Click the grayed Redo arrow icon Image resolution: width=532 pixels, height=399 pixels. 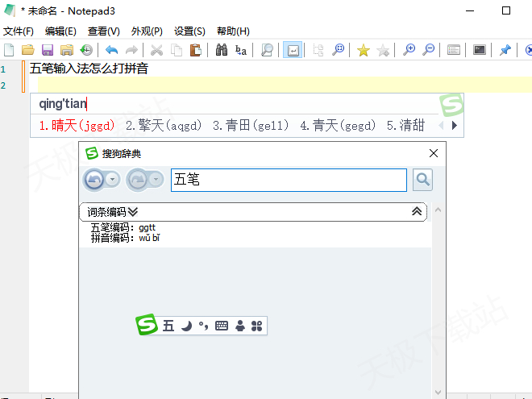point(131,50)
